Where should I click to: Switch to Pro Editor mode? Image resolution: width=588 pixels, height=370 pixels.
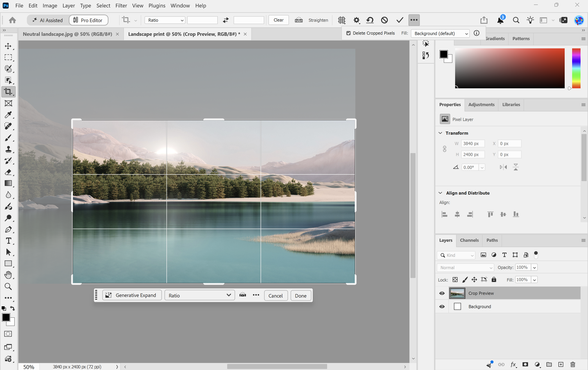click(88, 20)
